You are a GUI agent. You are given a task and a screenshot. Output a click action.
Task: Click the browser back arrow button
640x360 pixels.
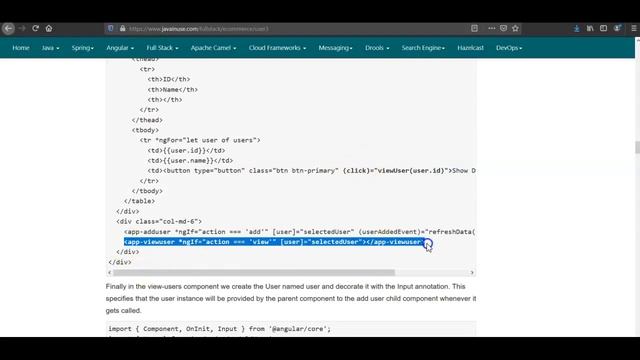point(8,28)
